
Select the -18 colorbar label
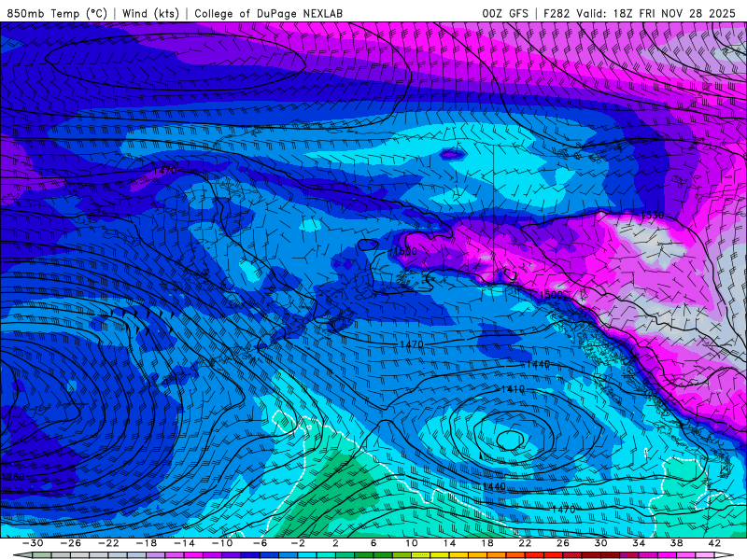click(x=147, y=543)
